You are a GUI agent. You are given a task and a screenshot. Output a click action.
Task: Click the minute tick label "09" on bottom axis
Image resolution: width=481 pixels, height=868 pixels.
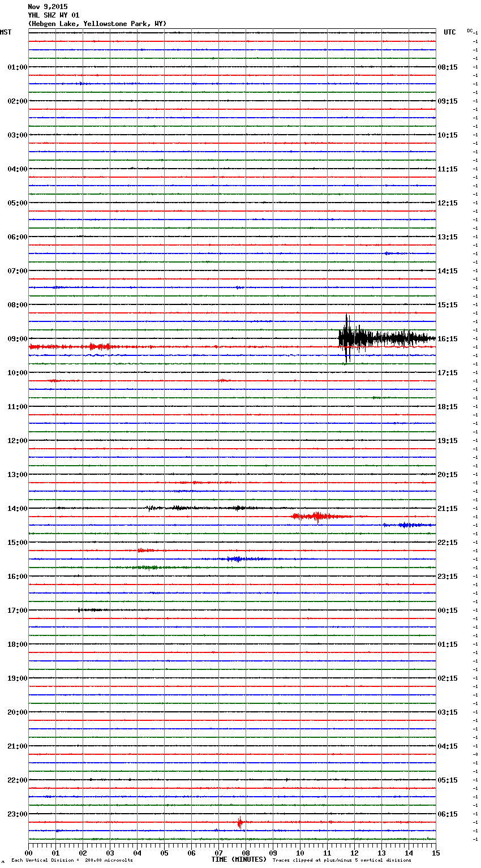(273, 853)
